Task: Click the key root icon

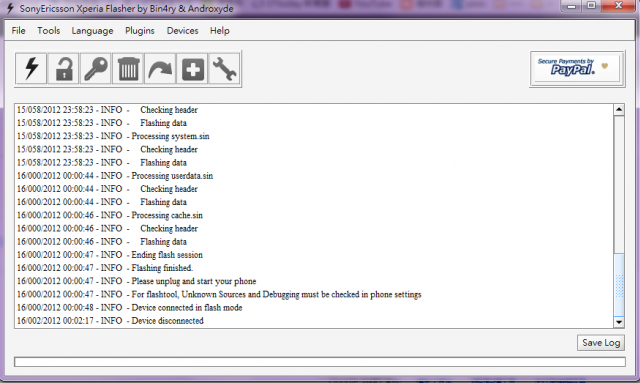Action: (96, 69)
